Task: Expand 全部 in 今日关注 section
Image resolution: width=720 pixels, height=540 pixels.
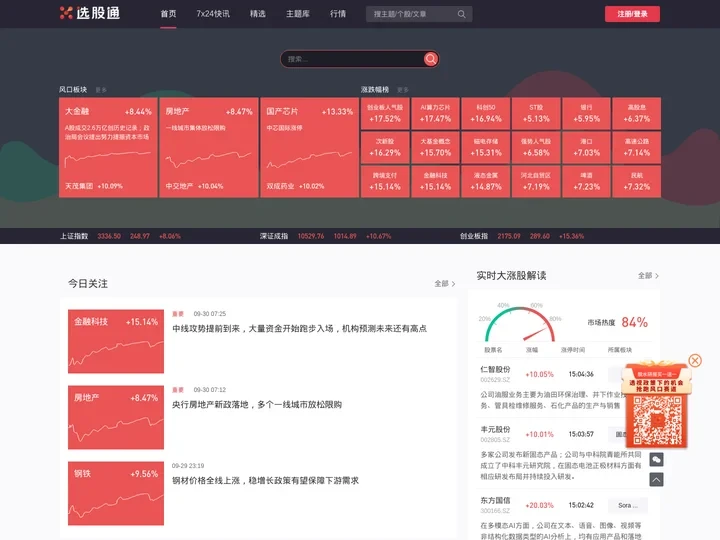Action: 444,284
